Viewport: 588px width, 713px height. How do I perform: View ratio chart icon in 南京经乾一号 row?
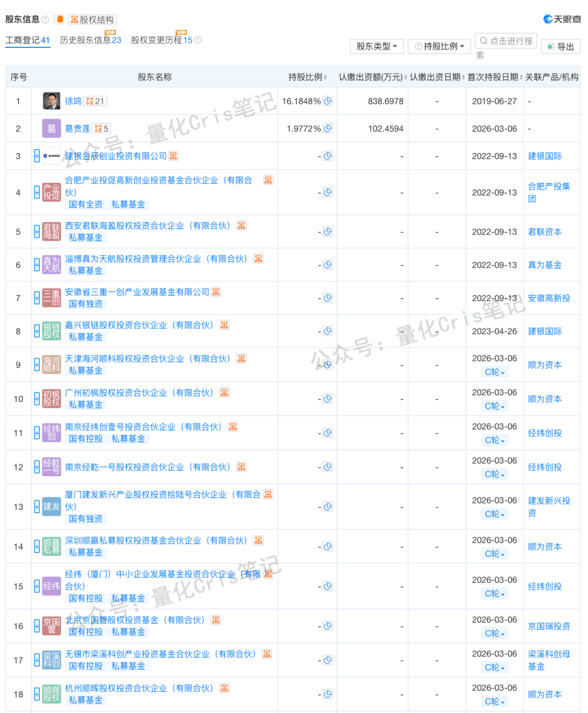tap(328, 467)
